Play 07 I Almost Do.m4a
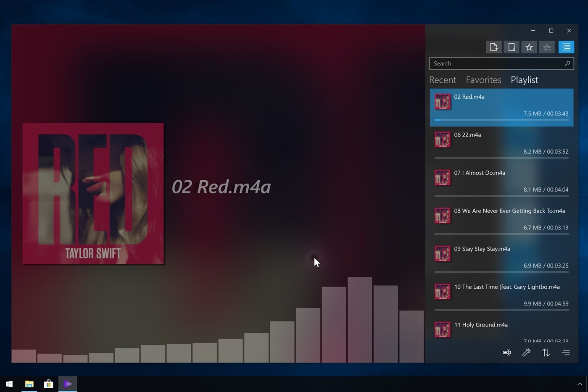Screen dimensions: 588x392 coord(501,184)
